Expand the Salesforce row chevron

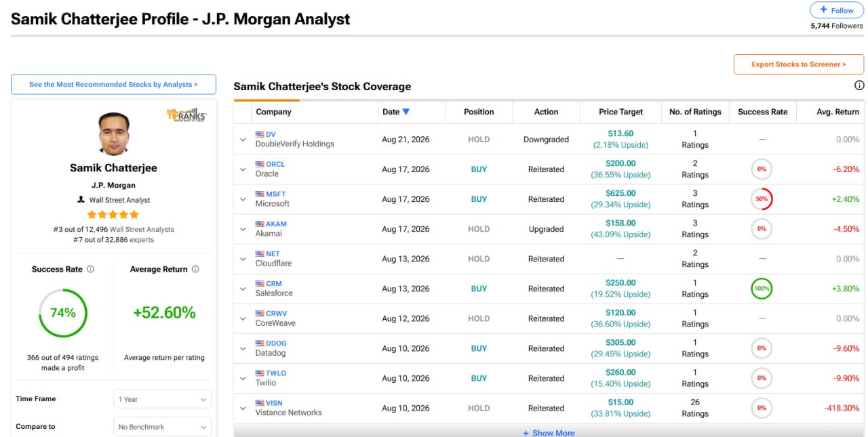click(x=243, y=289)
